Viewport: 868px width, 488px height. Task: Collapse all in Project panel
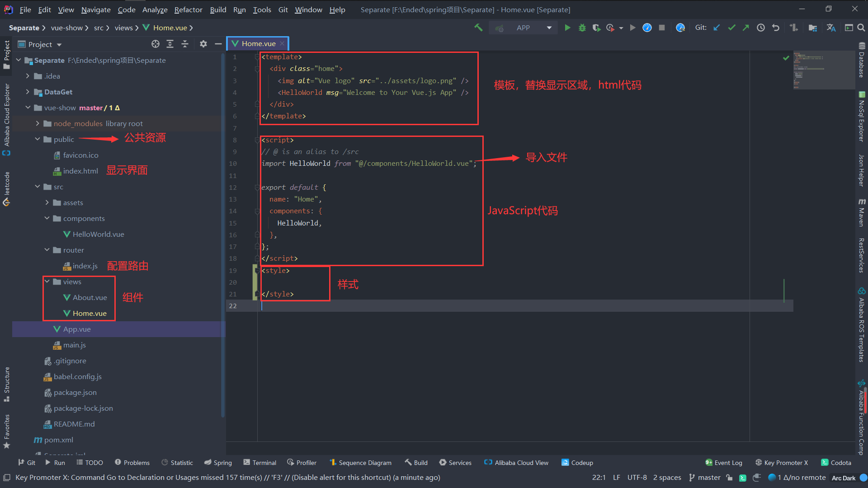click(x=185, y=44)
